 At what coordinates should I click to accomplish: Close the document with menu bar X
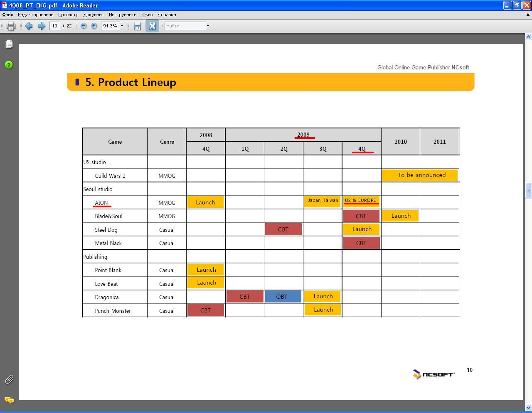tap(528, 15)
